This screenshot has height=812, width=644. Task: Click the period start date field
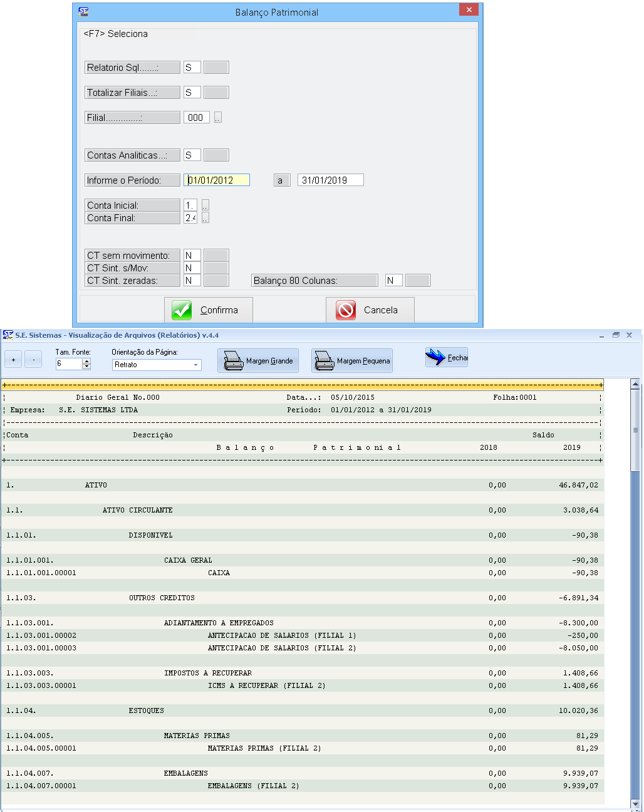pos(217,180)
